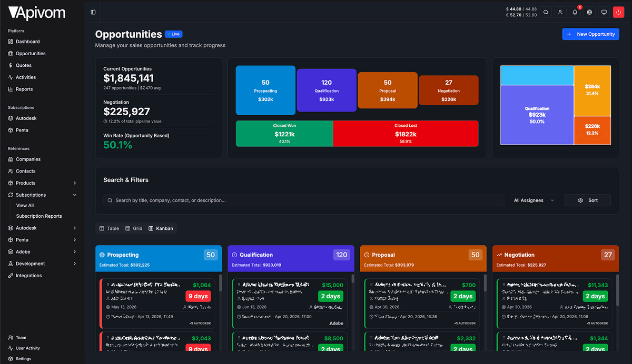The image size is (632, 364).
Task: Click the Sort button
Action: (588, 200)
